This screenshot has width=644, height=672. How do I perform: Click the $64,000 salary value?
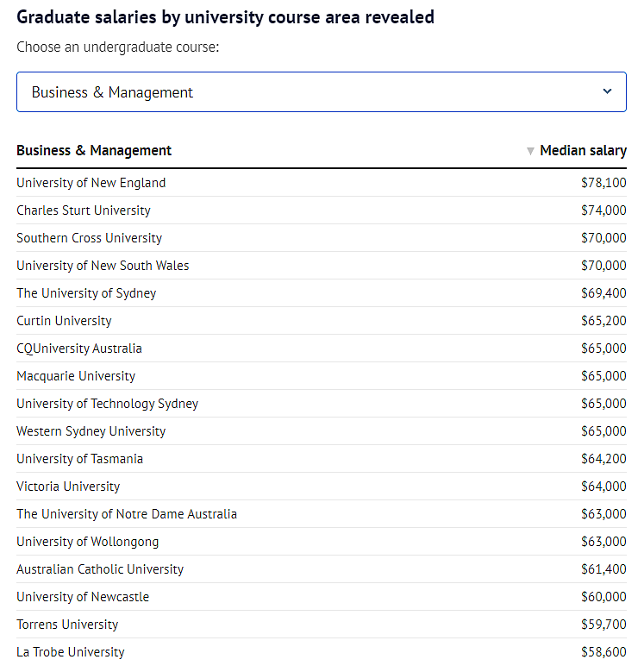pos(603,487)
